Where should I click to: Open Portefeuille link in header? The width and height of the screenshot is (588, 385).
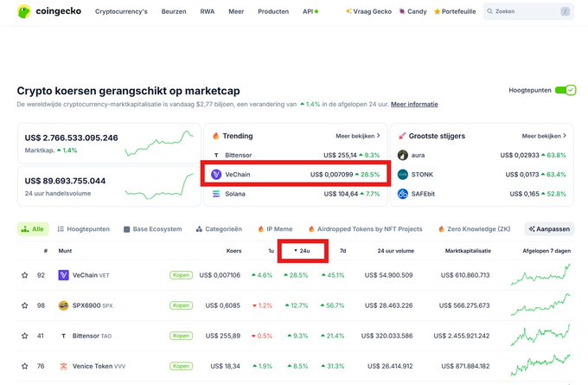coord(455,11)
